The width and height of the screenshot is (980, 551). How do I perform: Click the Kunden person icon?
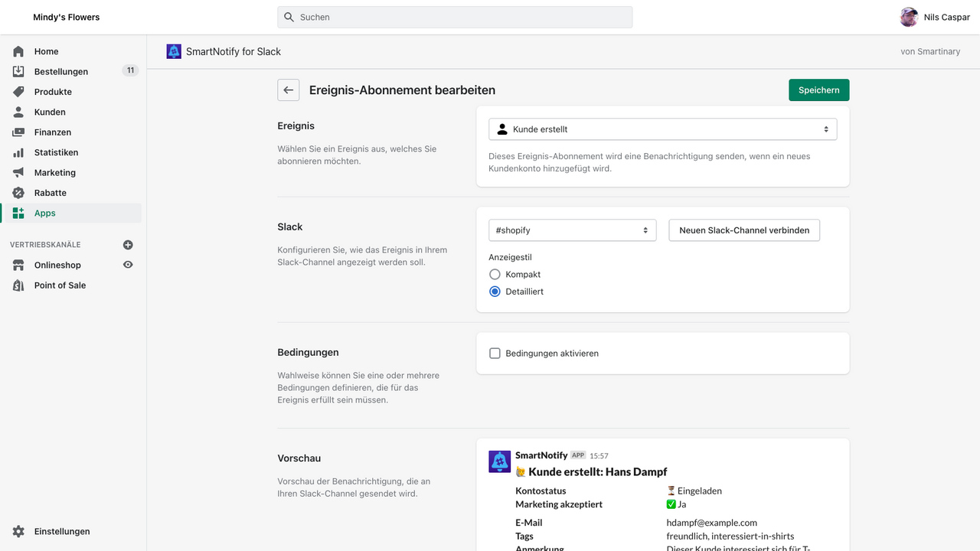[x=18, y=112]
